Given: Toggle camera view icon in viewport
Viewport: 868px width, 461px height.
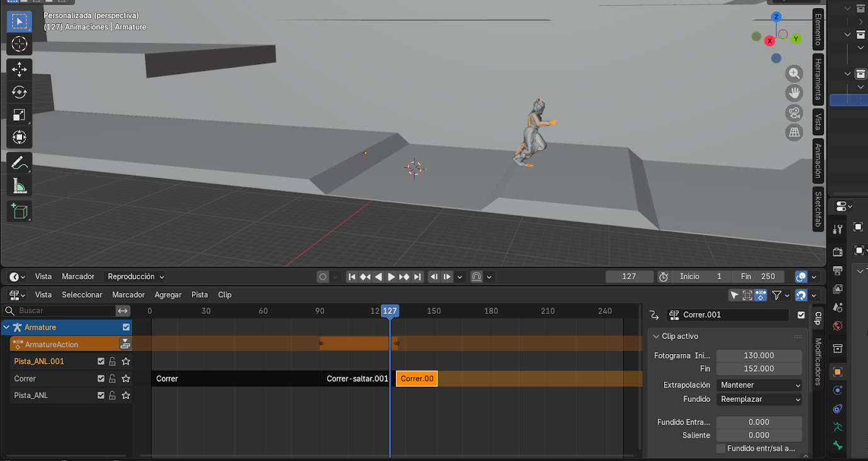Looking at the screenshot, I should (794, 113).
